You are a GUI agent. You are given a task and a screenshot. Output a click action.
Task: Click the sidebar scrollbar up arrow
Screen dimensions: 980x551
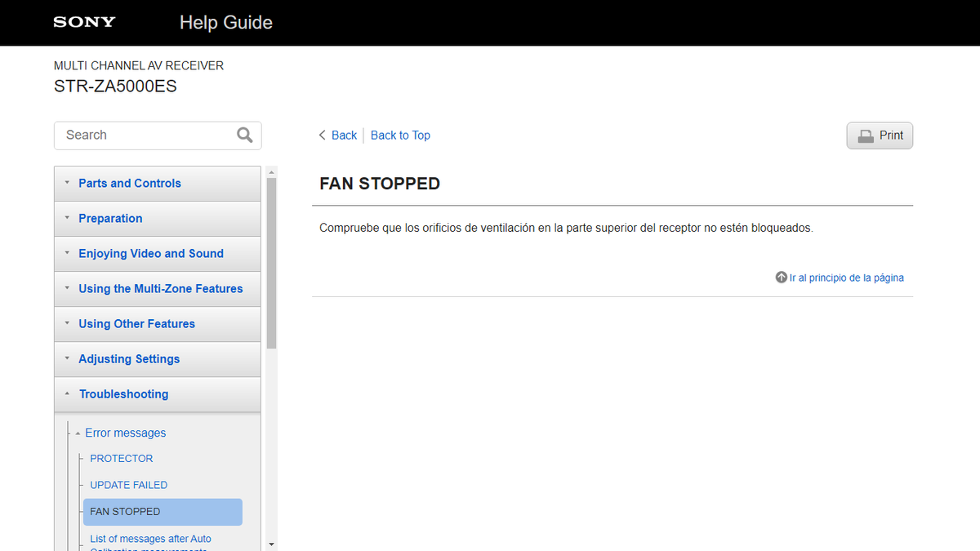[x=271, y=172]
